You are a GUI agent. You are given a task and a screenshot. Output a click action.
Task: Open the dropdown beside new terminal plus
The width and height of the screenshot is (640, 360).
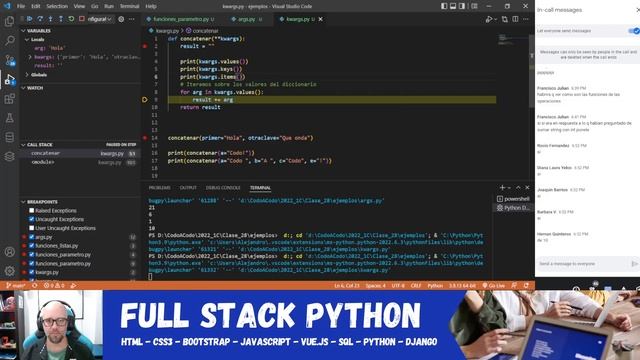[x=509, y=188]
